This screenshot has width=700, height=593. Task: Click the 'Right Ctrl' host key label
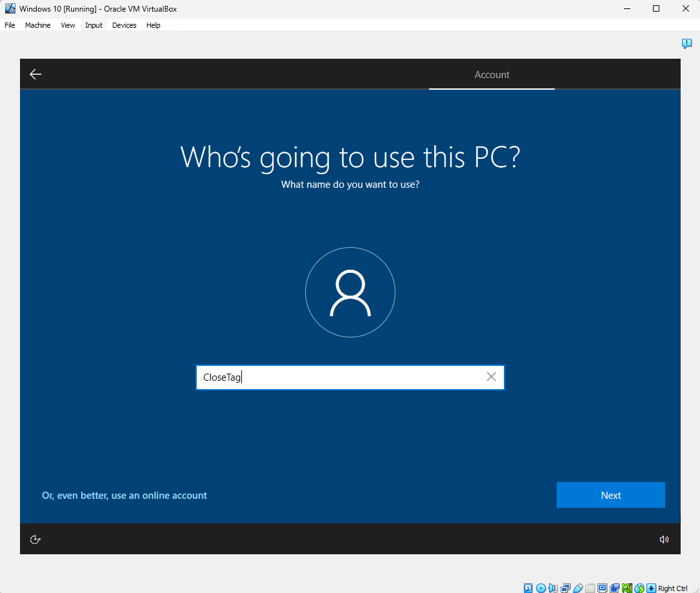[x=673, y=588]
